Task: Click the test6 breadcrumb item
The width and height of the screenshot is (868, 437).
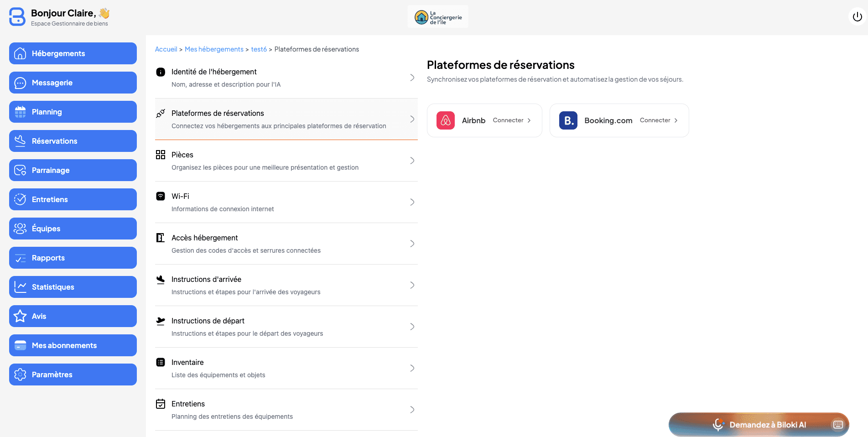Action: (x=259, y=49)
